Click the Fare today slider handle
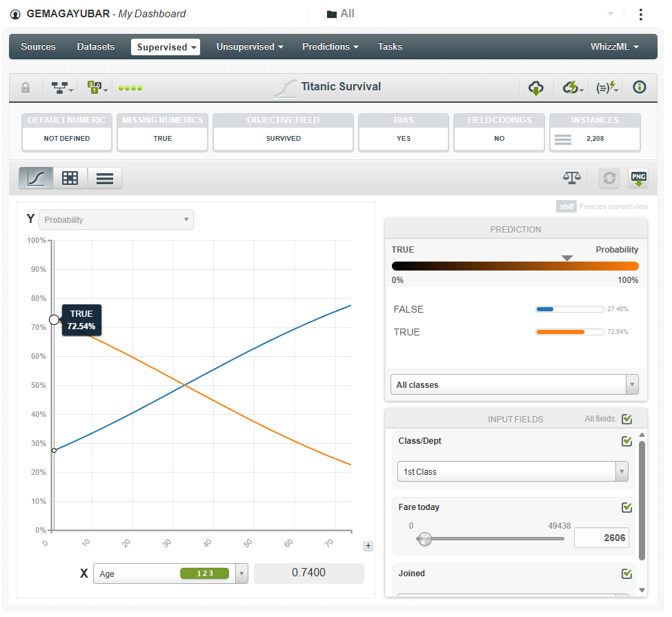This screenshot has width=672, height=617. (x=425, y=539)
